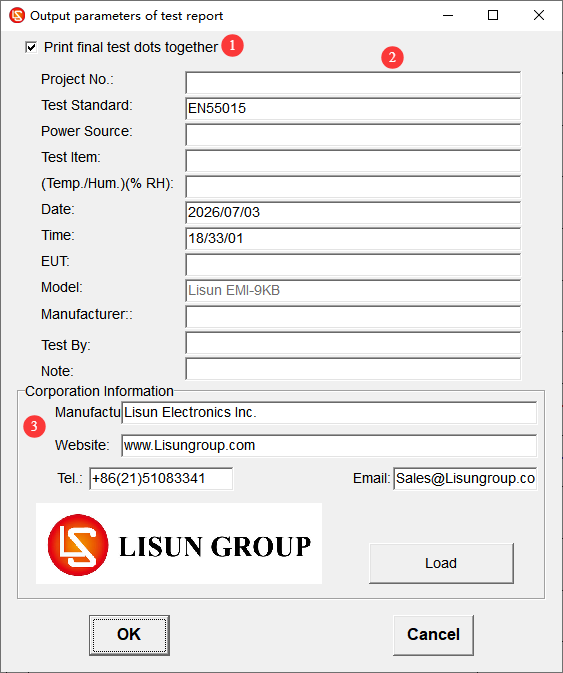Dismiss dialog with the Cancel button
563x673 pixels.
(433, 635)
